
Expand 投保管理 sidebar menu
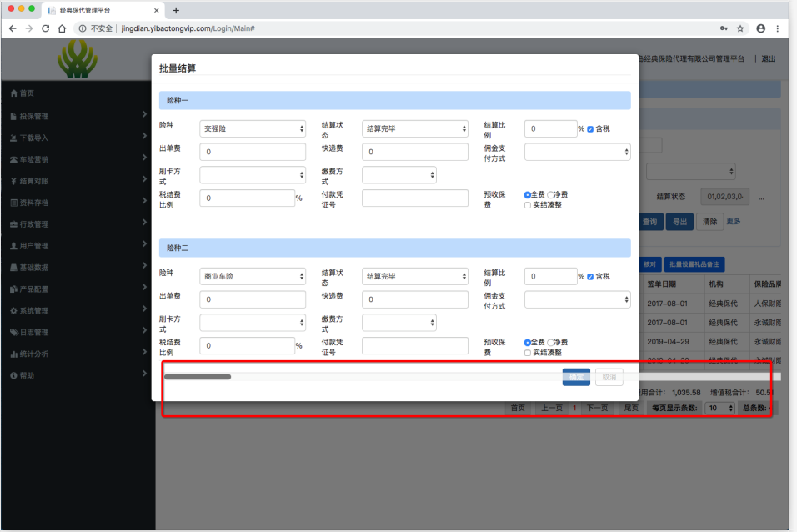click(78, 116)
